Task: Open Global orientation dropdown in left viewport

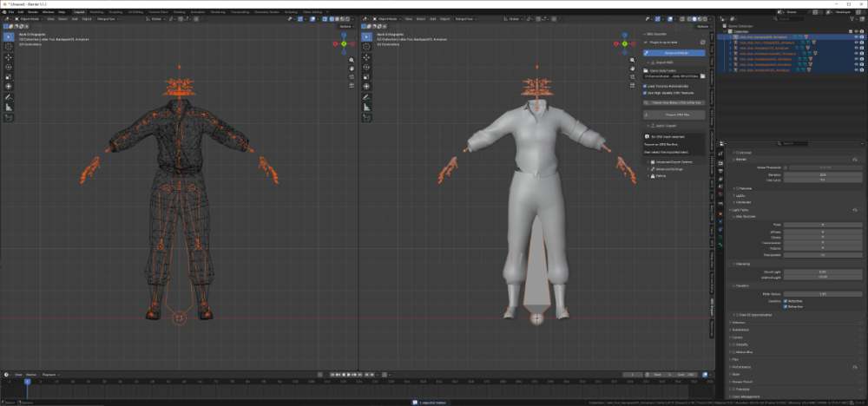Action: tap(155, 19)
